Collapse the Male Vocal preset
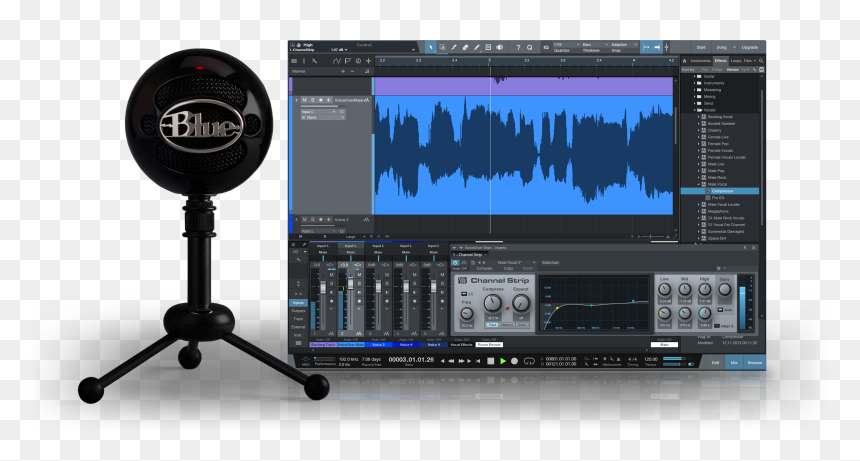 click(699, 184)
